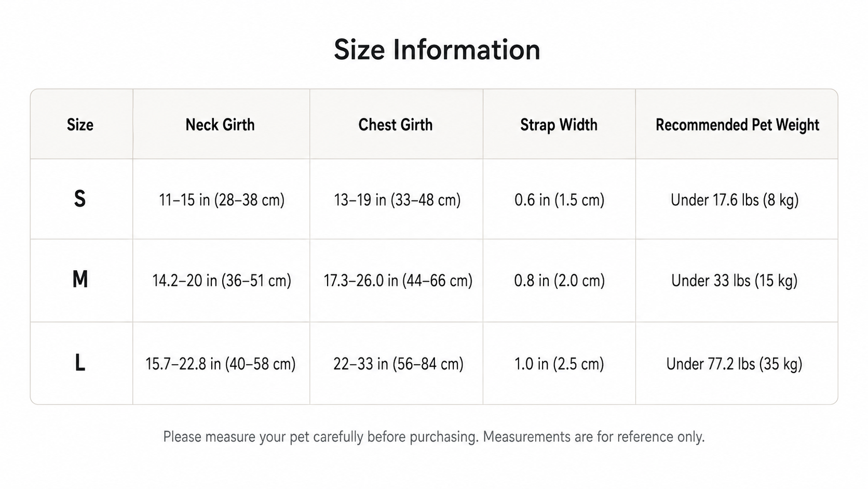
Task: Click the Chest Girth column header
Action: (x=396, y=125)
